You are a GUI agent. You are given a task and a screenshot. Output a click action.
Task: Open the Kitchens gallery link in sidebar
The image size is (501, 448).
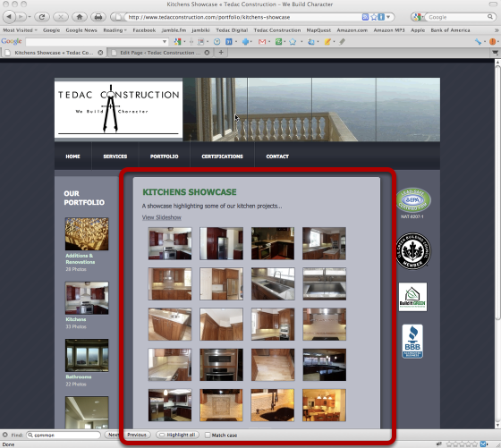point(76,319)
